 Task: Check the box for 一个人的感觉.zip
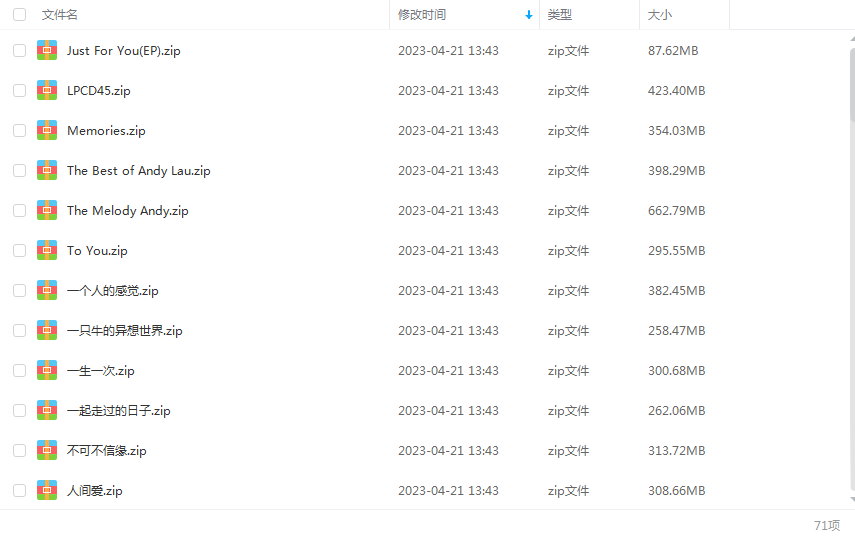point(20,291)
